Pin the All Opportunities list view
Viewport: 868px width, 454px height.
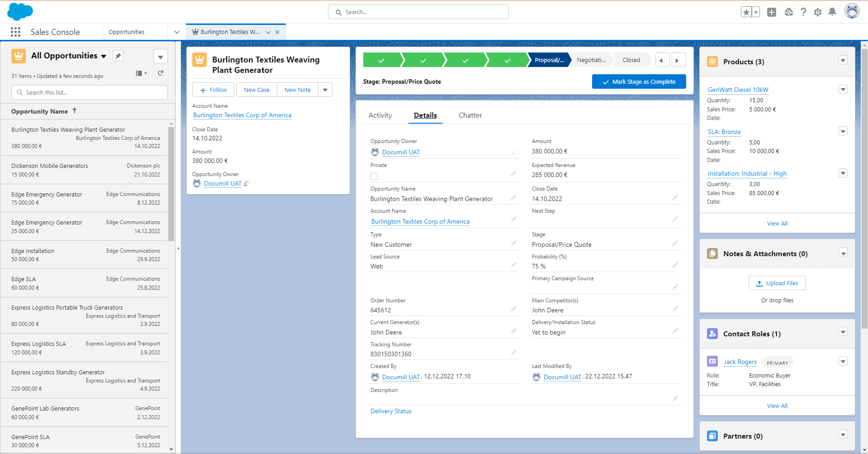click(x=118, y=56)
